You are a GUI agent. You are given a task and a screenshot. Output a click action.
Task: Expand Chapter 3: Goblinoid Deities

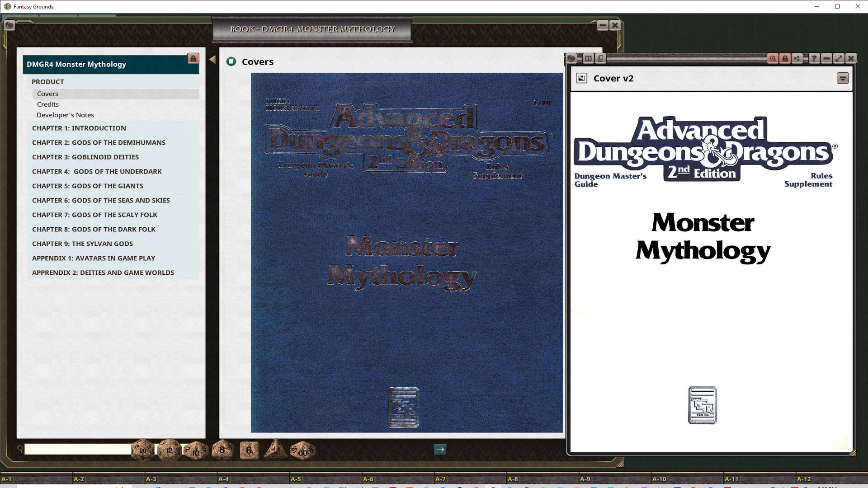point(113,157)
